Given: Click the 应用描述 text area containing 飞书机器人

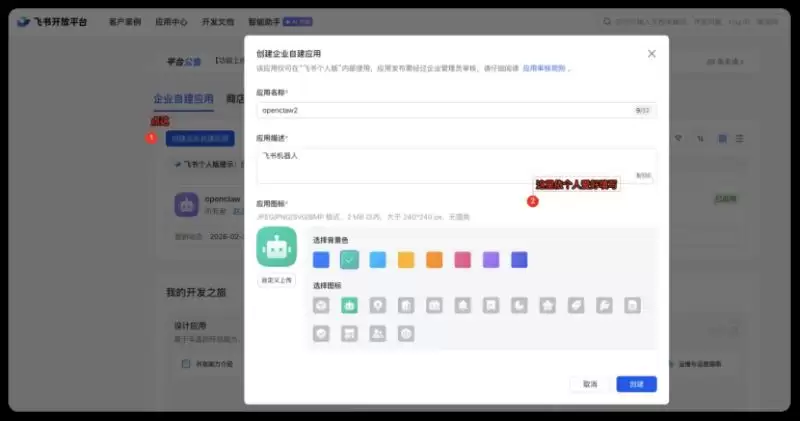Looking at the screenshot, I should [x=457, y=166].
